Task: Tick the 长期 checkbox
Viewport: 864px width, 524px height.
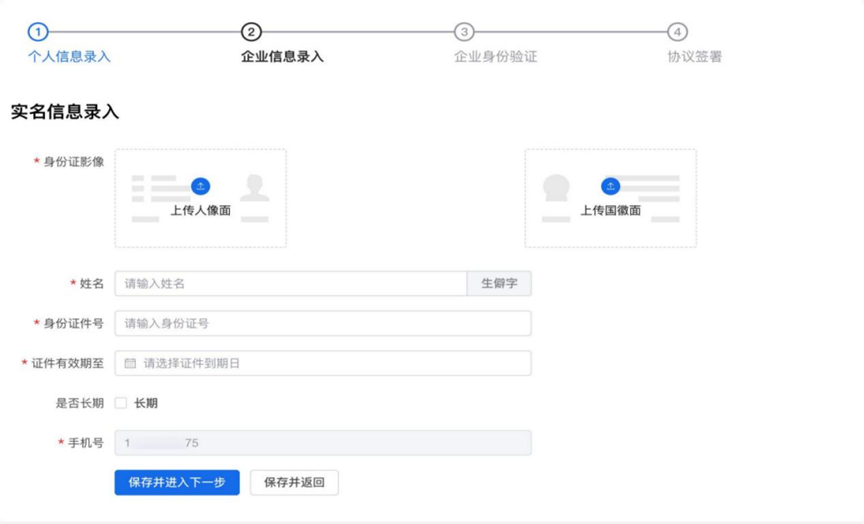Action: click(x=121, y=403)
